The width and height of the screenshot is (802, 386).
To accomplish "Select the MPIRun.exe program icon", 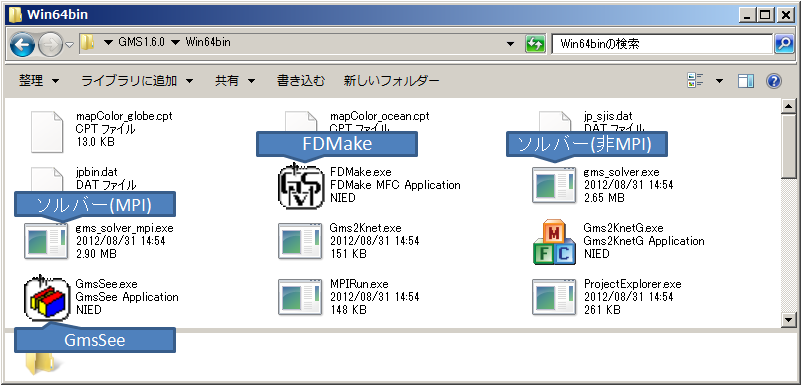I will (x=300, y=297).
